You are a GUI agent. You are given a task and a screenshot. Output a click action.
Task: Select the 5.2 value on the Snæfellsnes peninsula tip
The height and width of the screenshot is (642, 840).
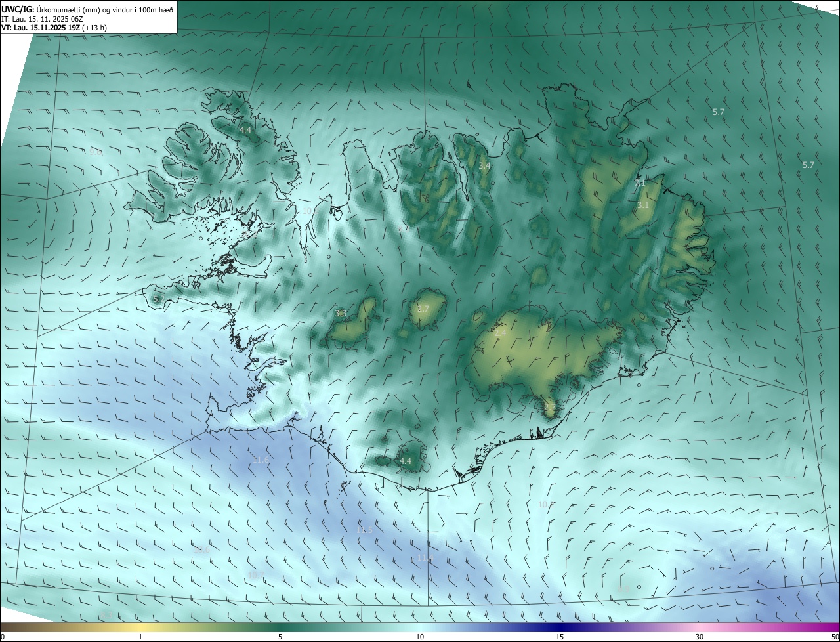tap(157, 299)
